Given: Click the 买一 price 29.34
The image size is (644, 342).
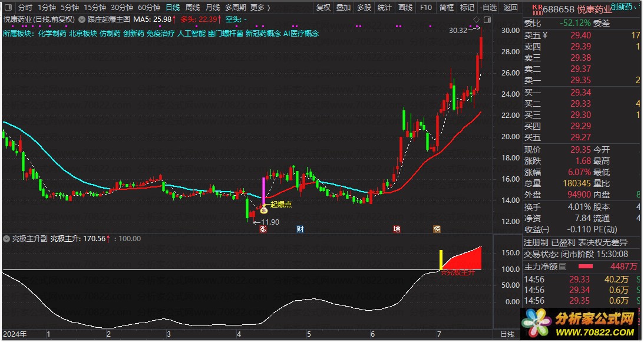Looking at the screenshot, I should point(580,93).
